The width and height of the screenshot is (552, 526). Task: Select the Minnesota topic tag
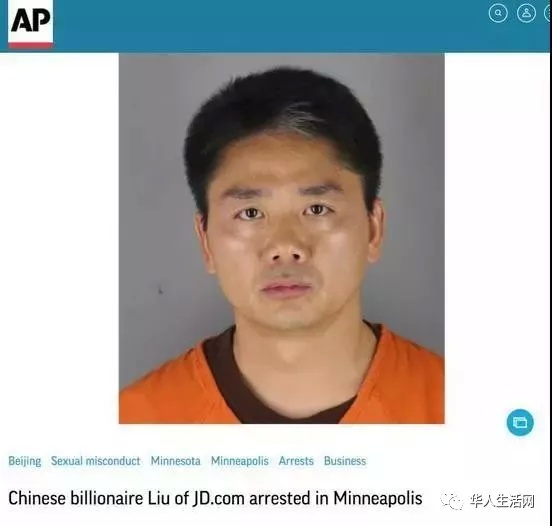point(175,461)
